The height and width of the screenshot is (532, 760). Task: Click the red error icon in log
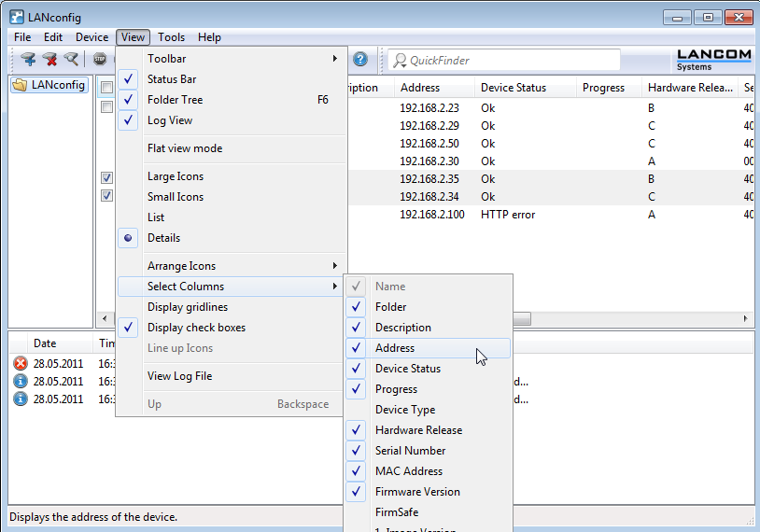tap(21, 363)
